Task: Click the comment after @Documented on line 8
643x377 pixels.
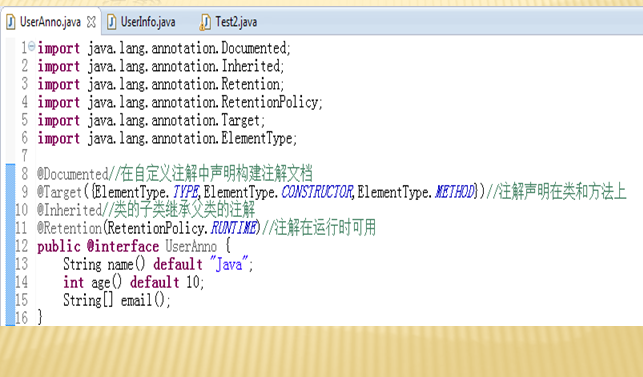Action: 211,174
